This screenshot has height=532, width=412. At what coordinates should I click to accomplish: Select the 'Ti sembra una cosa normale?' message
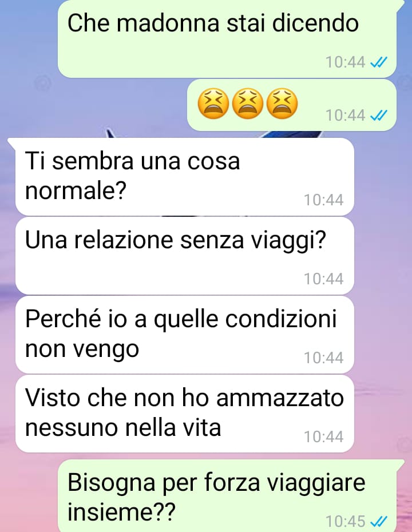click(185, 177)
